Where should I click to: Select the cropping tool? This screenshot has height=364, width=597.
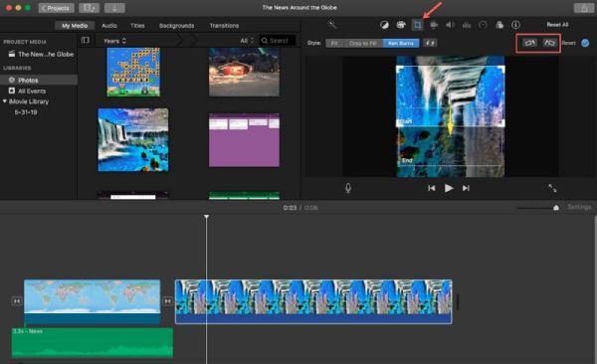(x=417, y=25)
